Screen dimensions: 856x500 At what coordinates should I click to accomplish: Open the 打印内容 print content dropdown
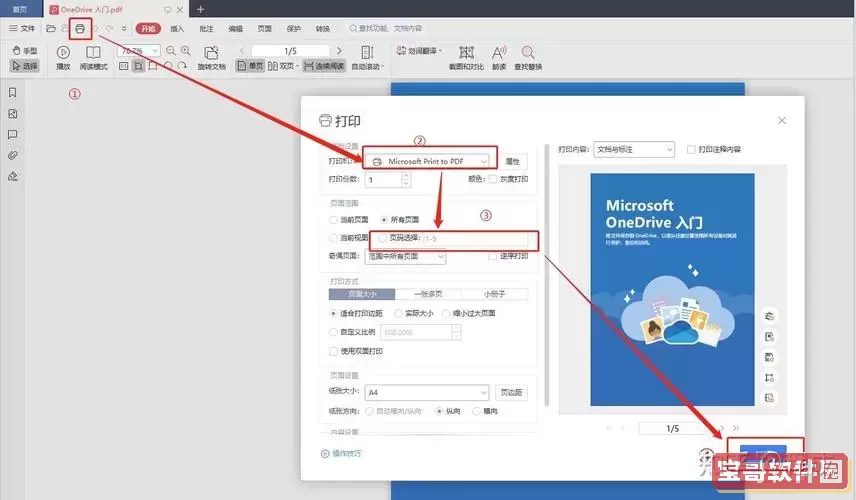pyautogui.click(x=634, y=150)
